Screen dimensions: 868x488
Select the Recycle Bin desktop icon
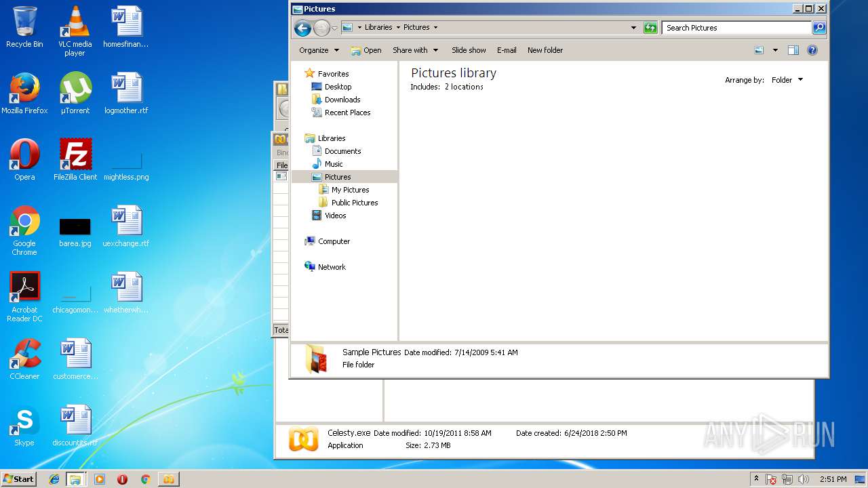[x=24, y=27]
